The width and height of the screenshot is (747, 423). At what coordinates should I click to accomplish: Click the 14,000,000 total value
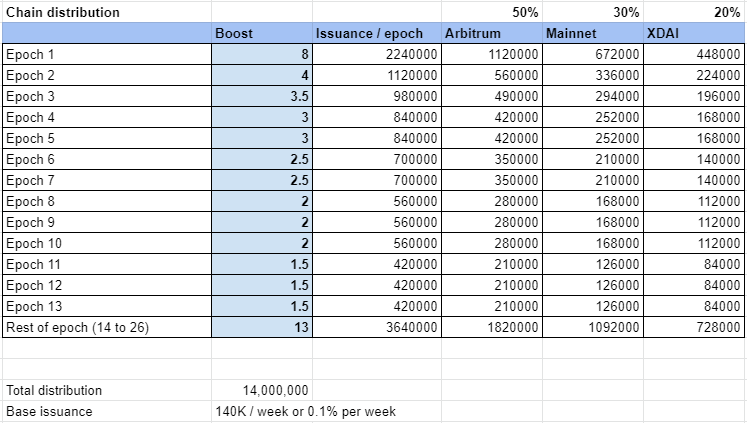[x=262, y=390]
